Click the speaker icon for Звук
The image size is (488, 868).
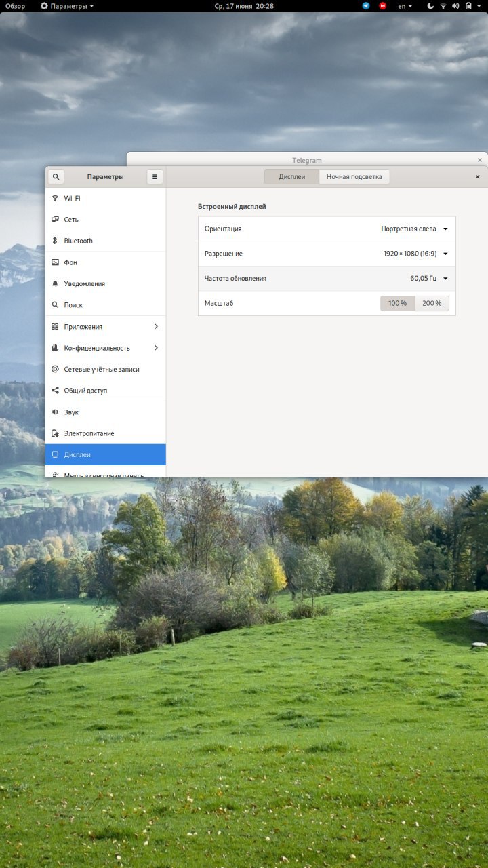click(55, 412)
